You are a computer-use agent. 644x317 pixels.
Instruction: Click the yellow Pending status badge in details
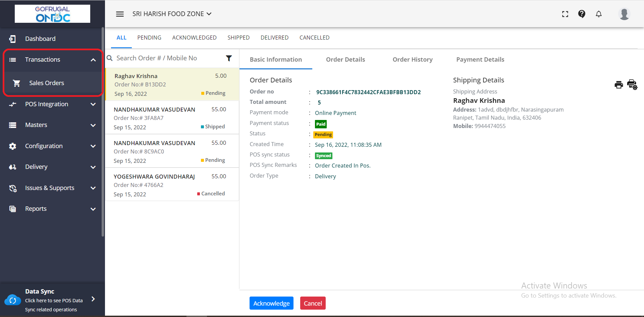(x=323, y=135)
